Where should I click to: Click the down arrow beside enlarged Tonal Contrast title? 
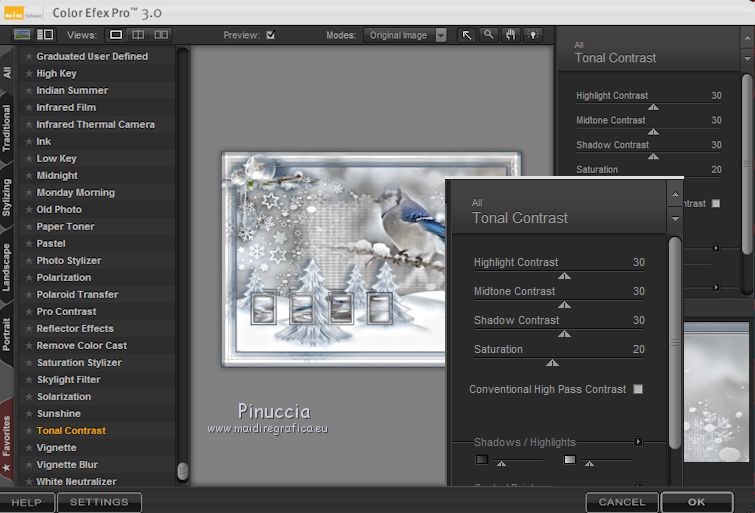tap(675, 219)
